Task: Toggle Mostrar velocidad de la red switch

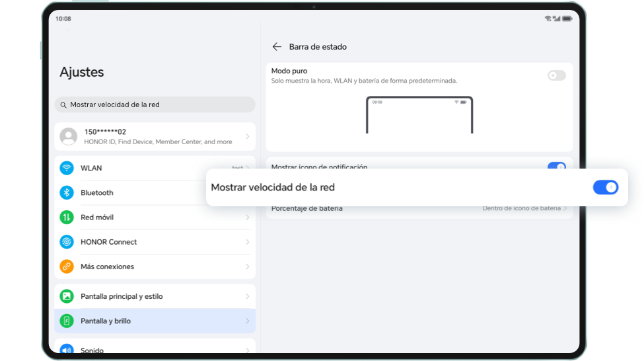Action: point(606,188)
